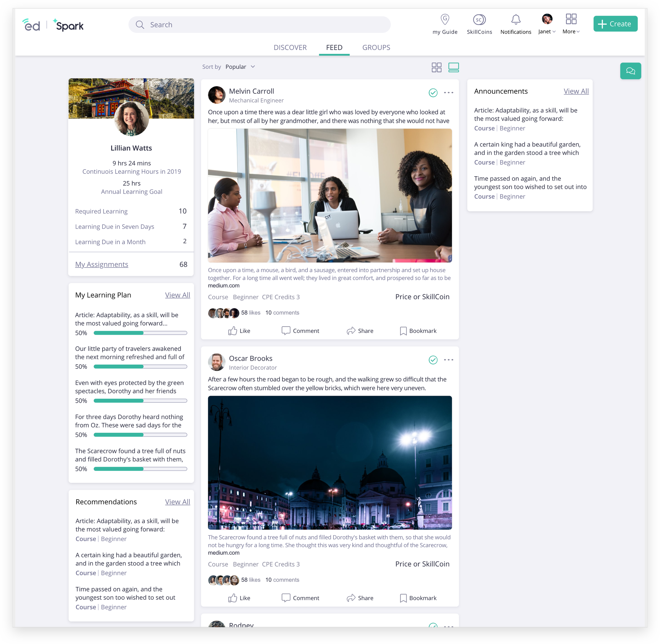Image resolution: width=660 pixels, height=644 pixels.
Task: Open the my Guide location icon
Action: [x=445, y=20]
